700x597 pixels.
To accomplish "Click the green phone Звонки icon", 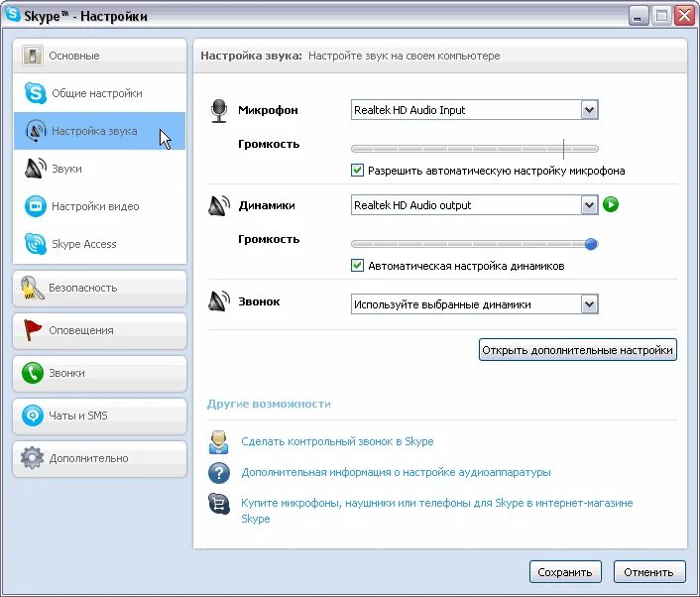I will coord(33,373).
